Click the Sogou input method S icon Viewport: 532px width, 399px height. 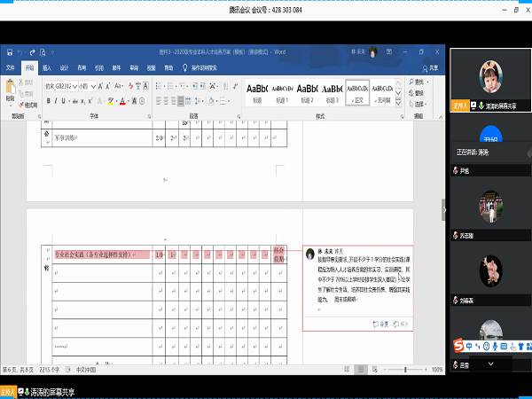[x=459, y=343]
